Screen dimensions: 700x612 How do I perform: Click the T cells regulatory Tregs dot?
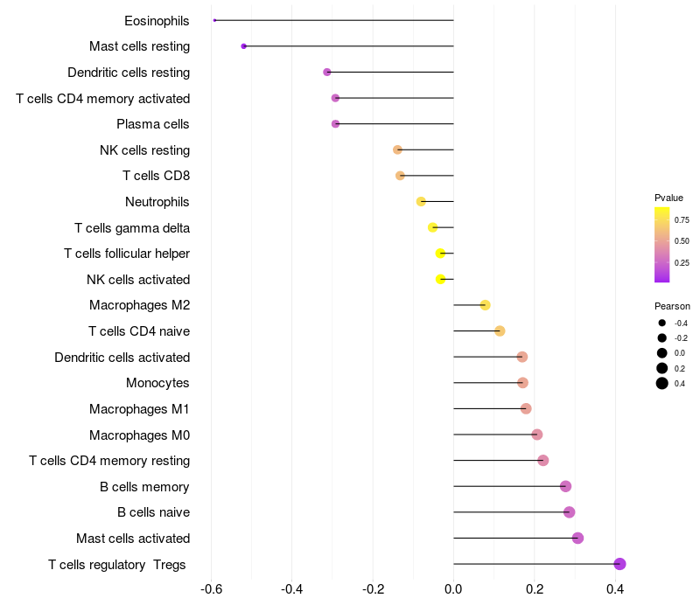point(619,564)
